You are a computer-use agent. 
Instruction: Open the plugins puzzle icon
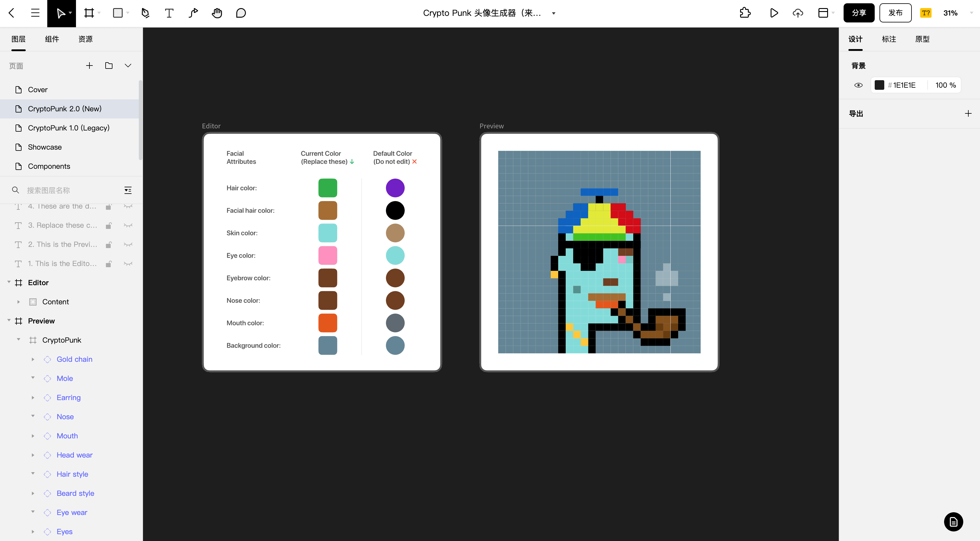745,13
